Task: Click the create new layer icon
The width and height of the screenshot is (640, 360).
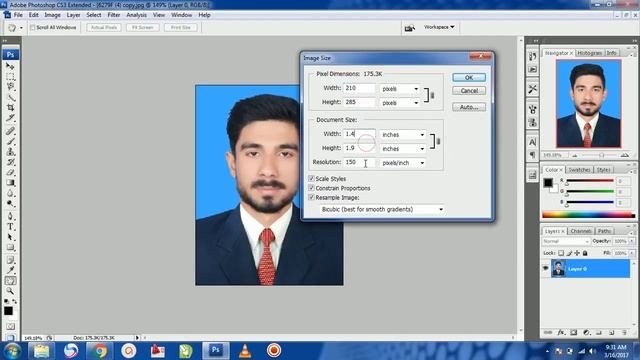Action: click(x=611, y=333)
